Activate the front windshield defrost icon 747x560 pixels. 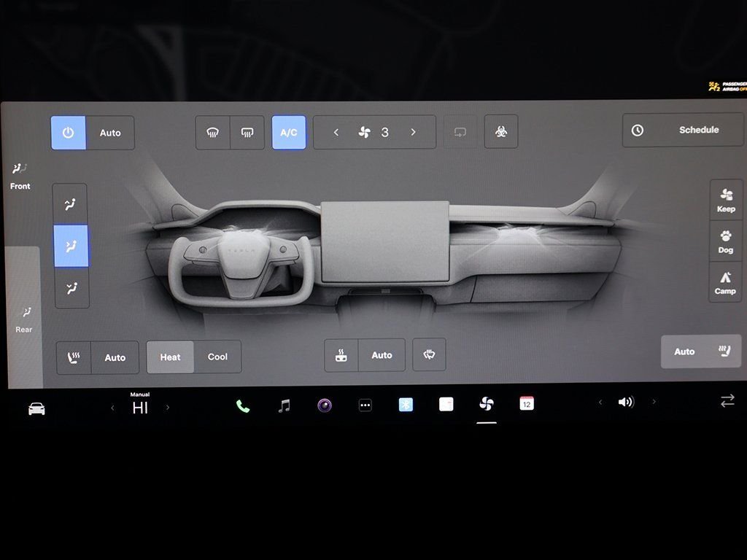click(212, 133)
